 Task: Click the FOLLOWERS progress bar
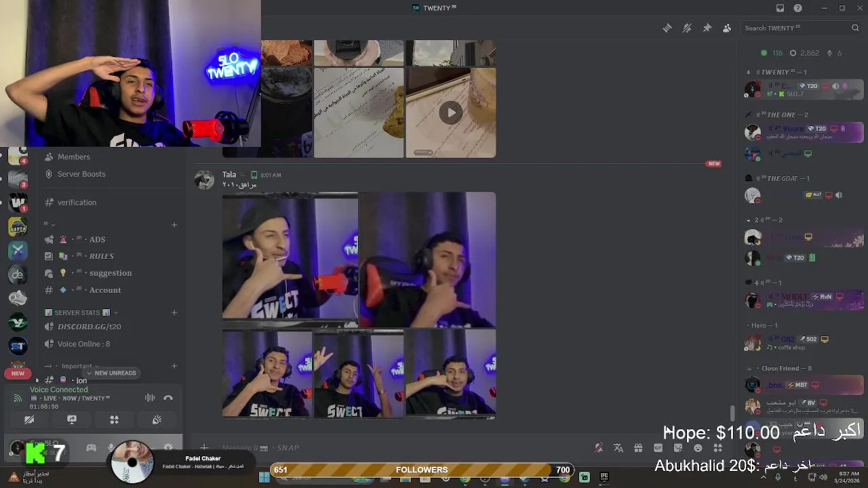[x=422, y=470]
